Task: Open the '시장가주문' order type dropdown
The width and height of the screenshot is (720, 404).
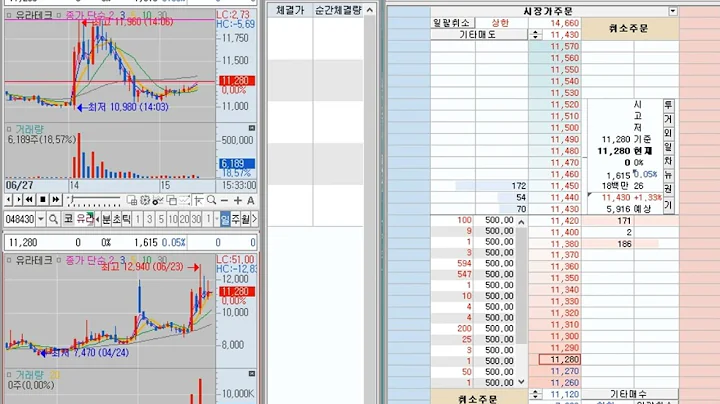Action: point(673,11)
